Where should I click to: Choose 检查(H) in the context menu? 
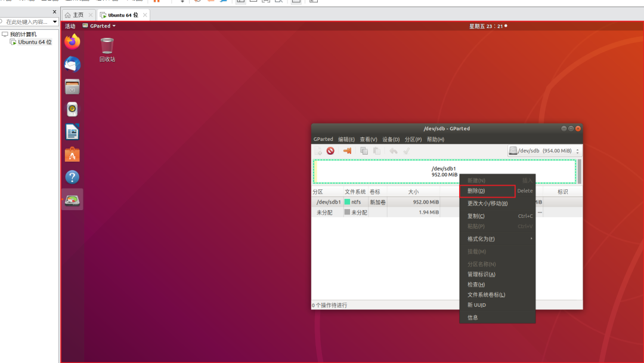(497, 284)
